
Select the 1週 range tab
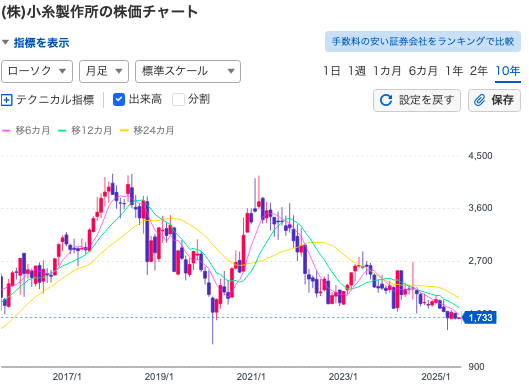pos(357,71)
